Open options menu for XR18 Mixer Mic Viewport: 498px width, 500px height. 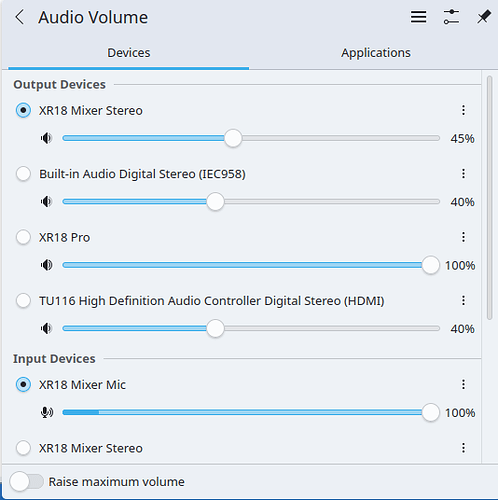tap(463, 384)
